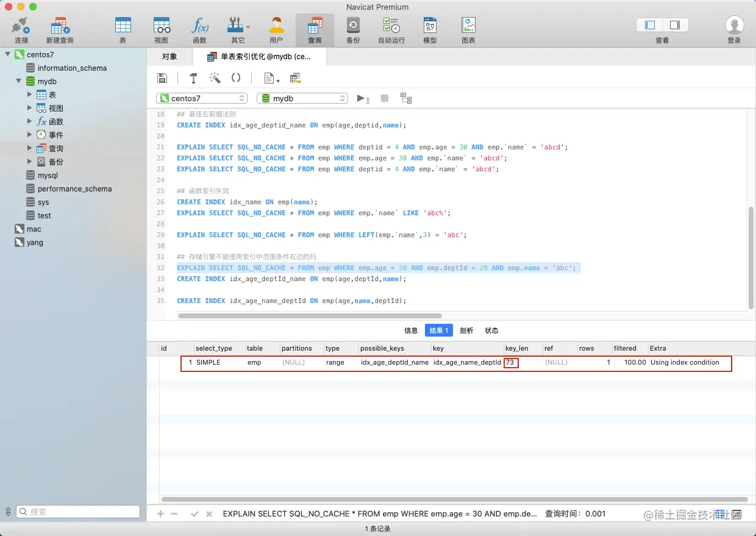Expand the 备份 node under mydb

click(x=30, y=162)
